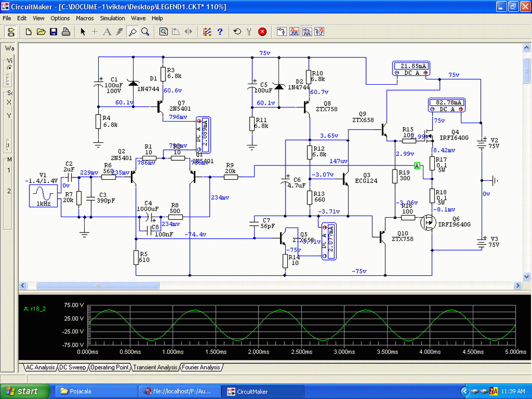532x399 pixels.
Task: Toggle the side panel toolbar icon
Action: click(x=11, y=32)
